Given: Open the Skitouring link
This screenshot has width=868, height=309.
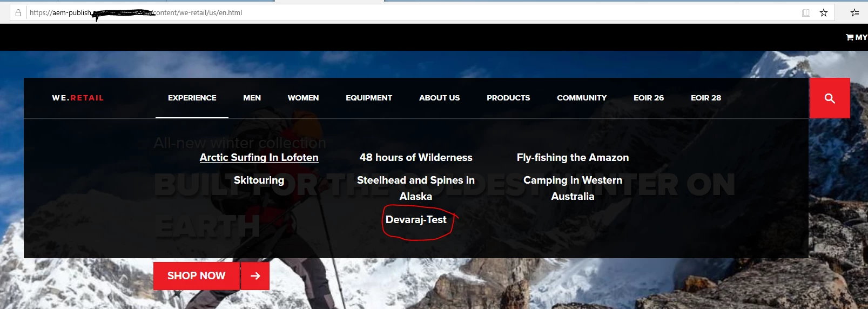Looking at the screenshot, I should pyautogui.click(x=259, y=180).
